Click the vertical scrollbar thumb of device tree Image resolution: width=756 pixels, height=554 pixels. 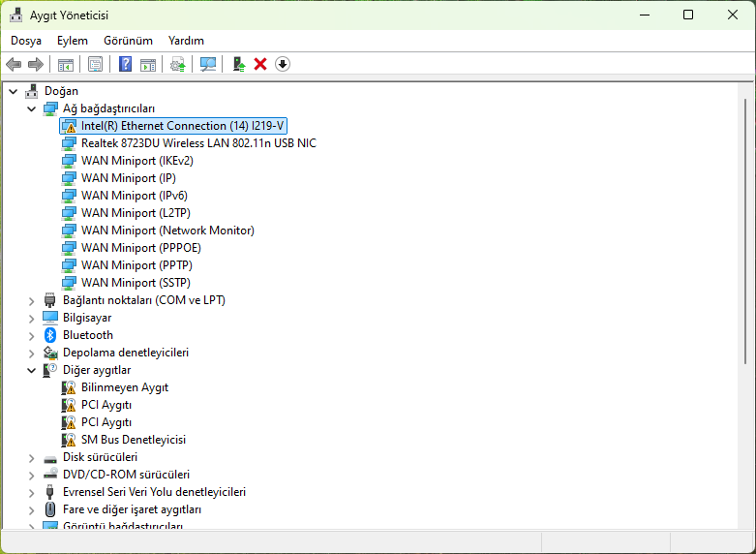745,231
